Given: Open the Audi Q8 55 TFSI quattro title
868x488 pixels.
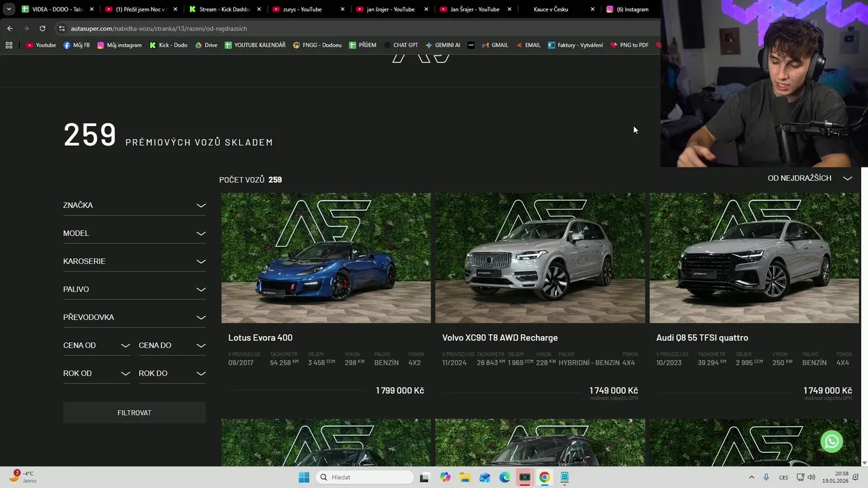Looking at the screenshot, I should point(702,338).
